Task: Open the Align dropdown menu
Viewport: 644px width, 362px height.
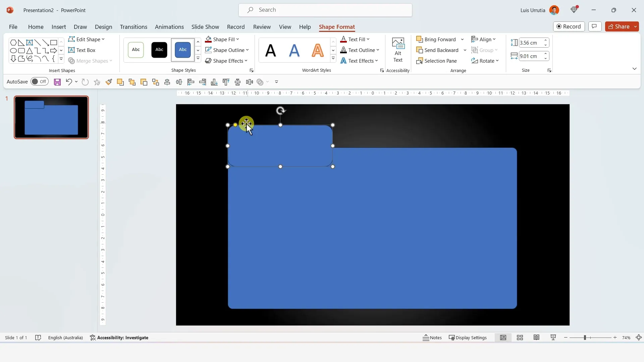Action: 483,40
